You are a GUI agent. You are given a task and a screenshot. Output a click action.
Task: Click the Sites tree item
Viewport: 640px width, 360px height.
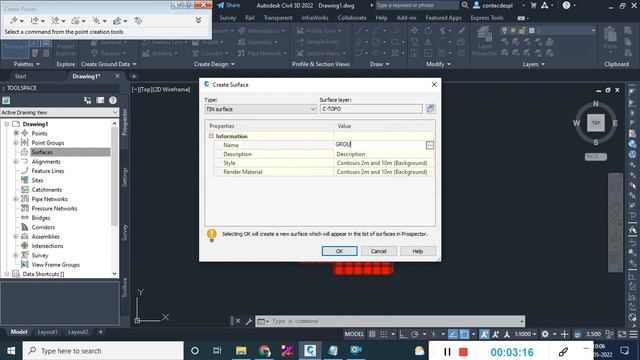(x=37, y=180)
